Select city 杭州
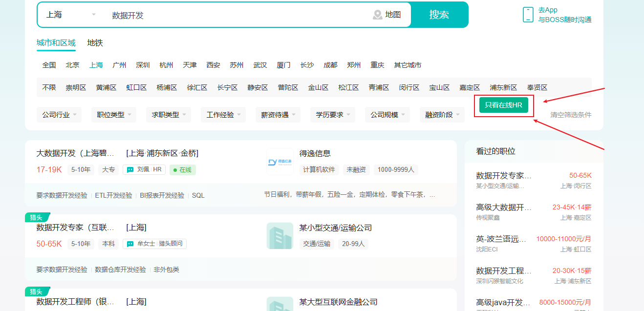Viewport: 644px width, 311px height. coord(167,65)
